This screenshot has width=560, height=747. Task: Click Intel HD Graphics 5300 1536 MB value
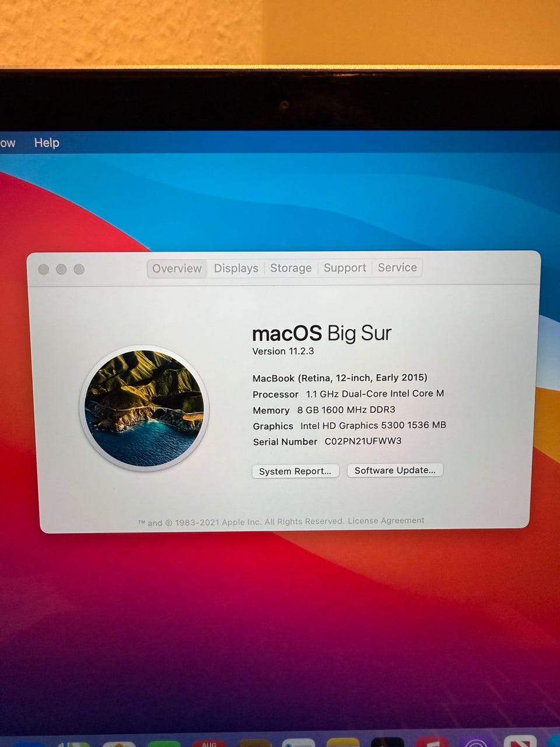(373, 425)
